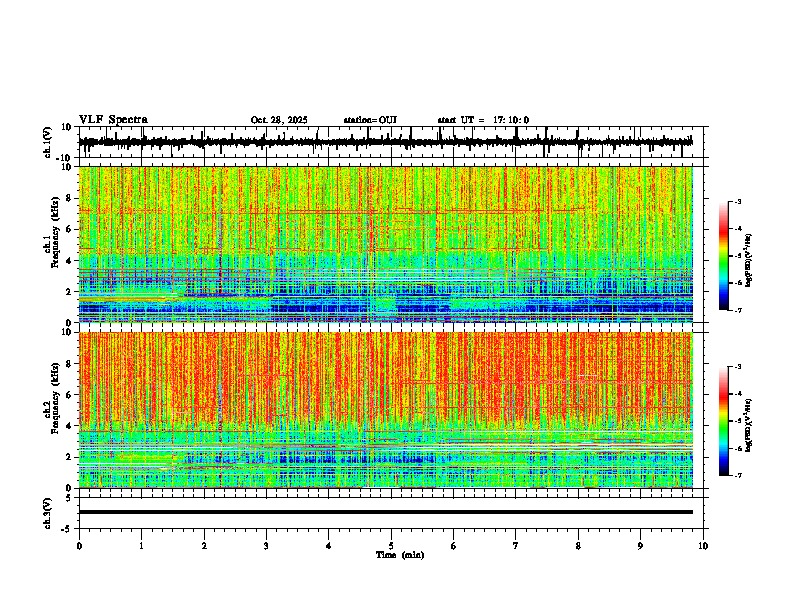Click time axis tick label "0"
The image size is (792, 612).
pyautogui.click(x=79, y=546)
